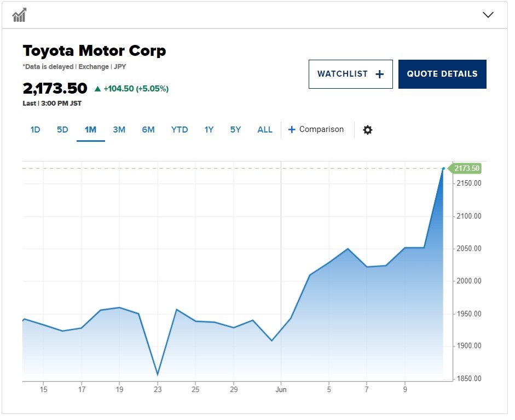Show the YTD chart range
This screenshot has width=515, height=420.
(x=180, y=130)
